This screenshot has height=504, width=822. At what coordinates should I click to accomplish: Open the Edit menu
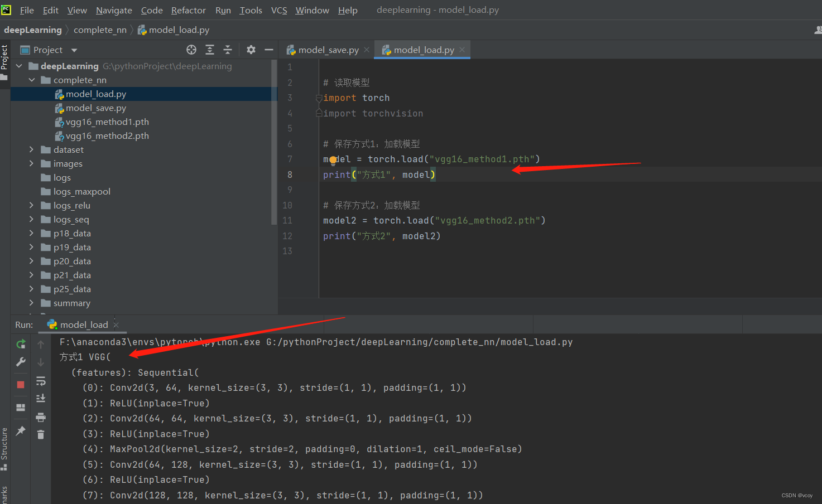[x=50, y=10]
